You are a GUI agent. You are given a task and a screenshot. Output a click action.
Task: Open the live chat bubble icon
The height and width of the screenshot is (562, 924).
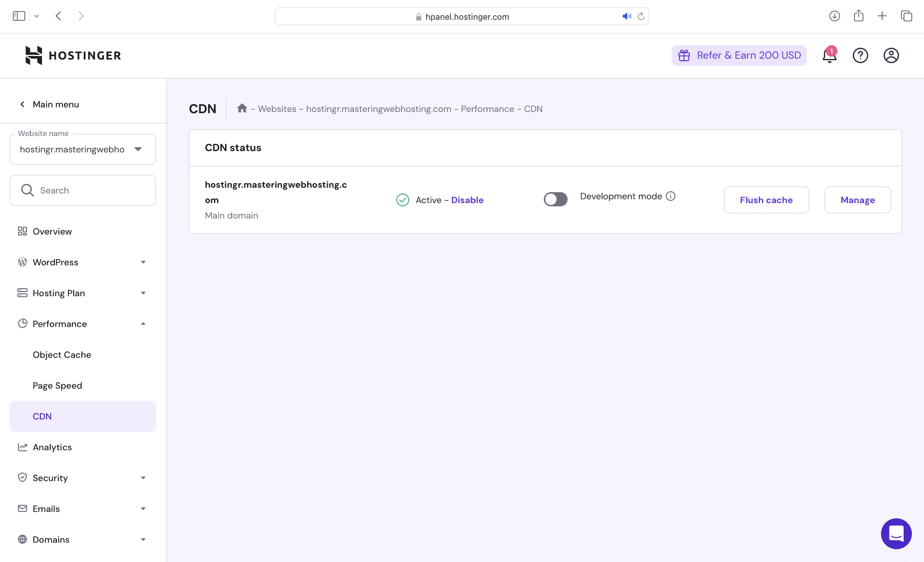(x=896, y=534)
